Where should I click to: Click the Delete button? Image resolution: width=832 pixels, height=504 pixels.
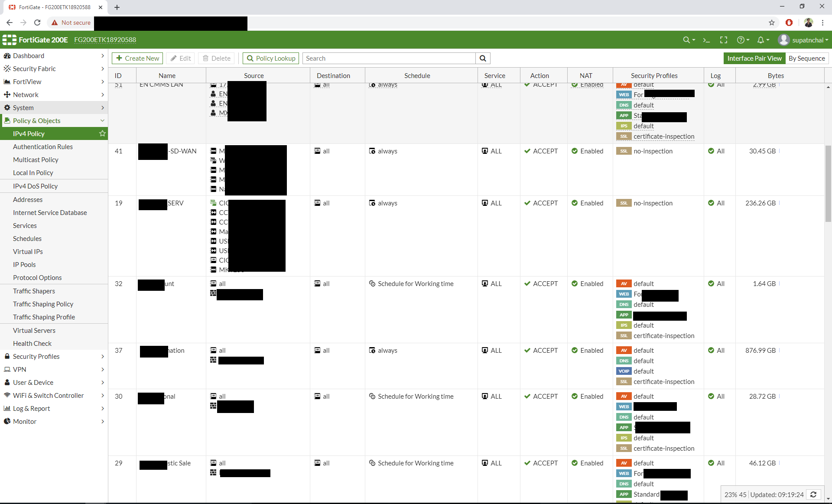[216, 58]
